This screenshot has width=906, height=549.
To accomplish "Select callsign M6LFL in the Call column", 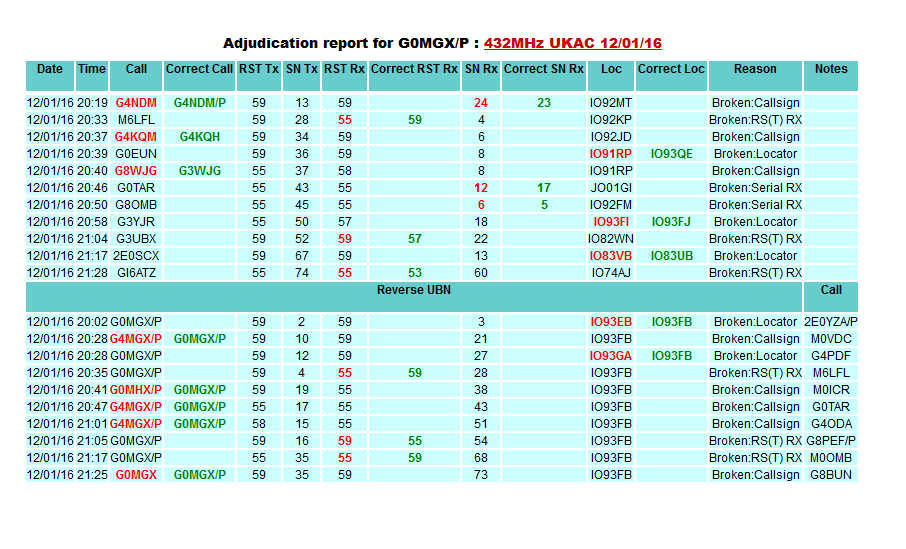I will pos(136,120).
